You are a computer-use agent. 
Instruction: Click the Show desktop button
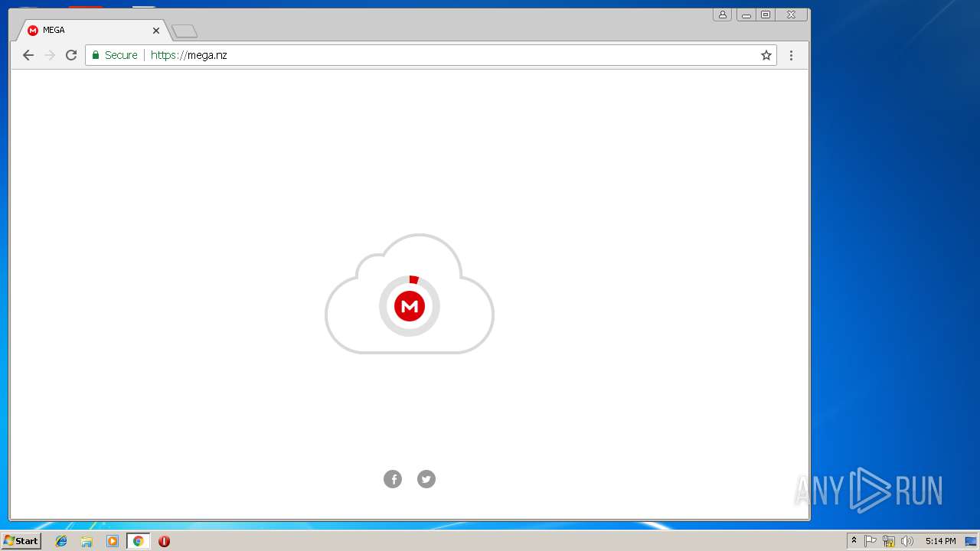[x=971, y=541]
